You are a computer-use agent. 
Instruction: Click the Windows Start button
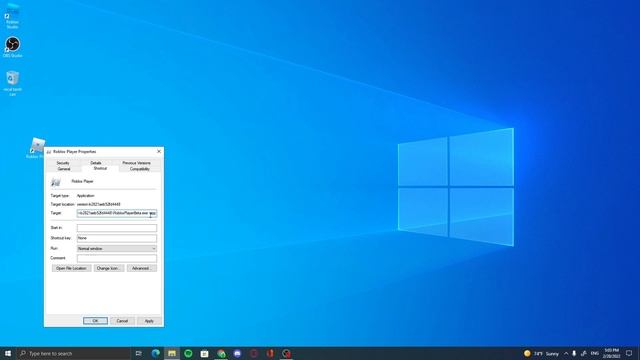click(x=8, y=353)
